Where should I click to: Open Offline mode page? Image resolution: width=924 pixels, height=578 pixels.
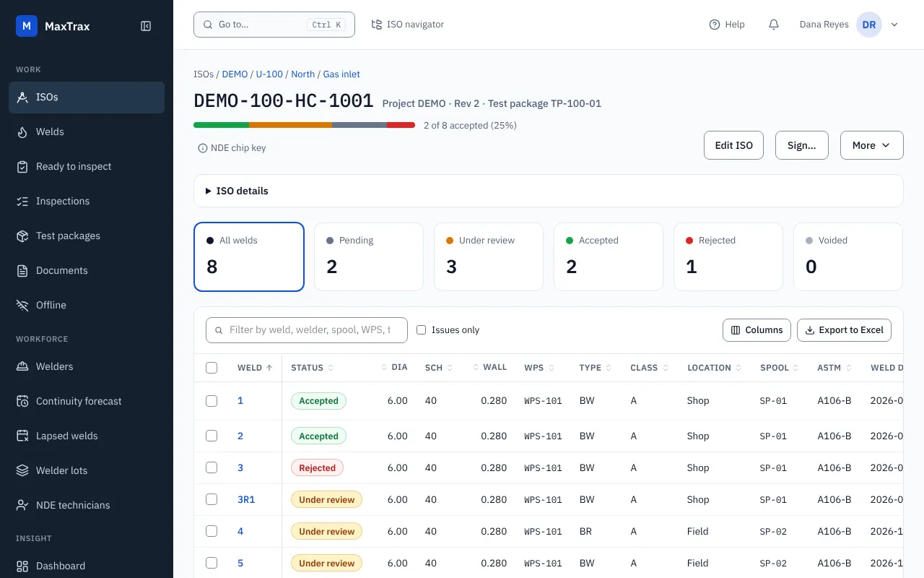coord(87,305)
